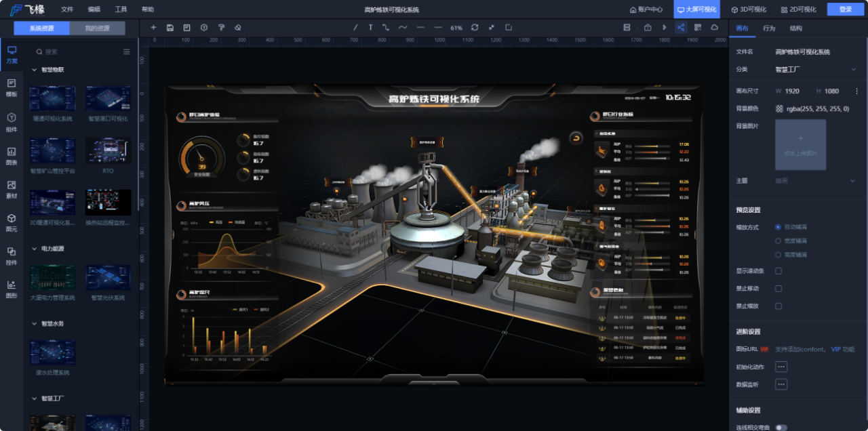868x431 pixels.
Task: Open the 组件 sidebar panel
Action: pos(12,122)
